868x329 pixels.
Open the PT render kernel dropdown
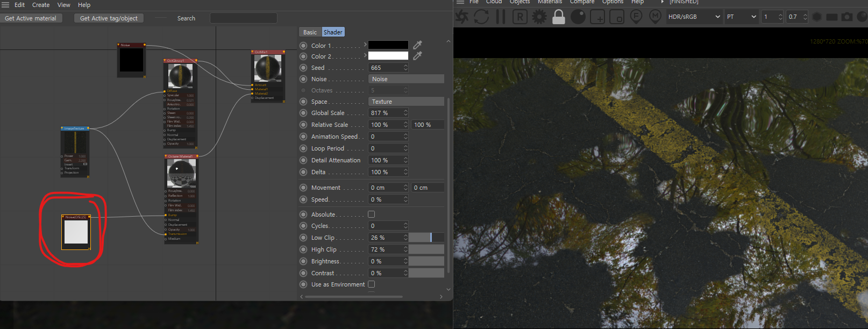pyautogui.click(x=741, y=17)
